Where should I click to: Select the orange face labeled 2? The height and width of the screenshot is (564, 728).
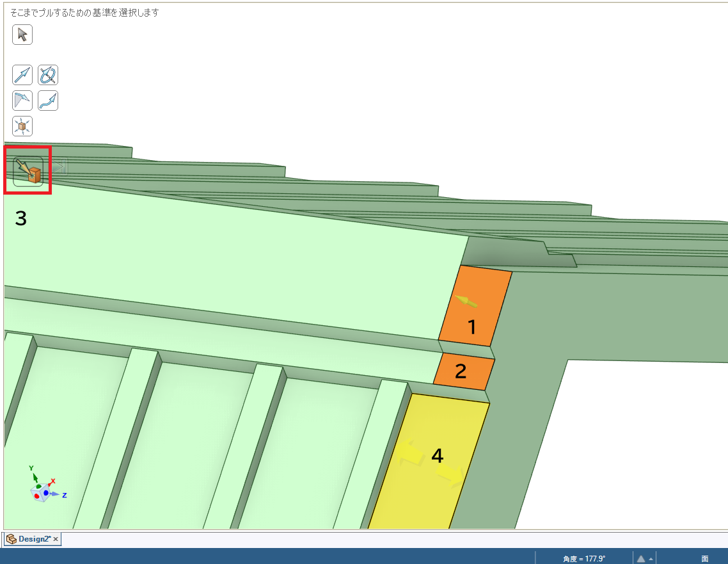tap(464, 373)
